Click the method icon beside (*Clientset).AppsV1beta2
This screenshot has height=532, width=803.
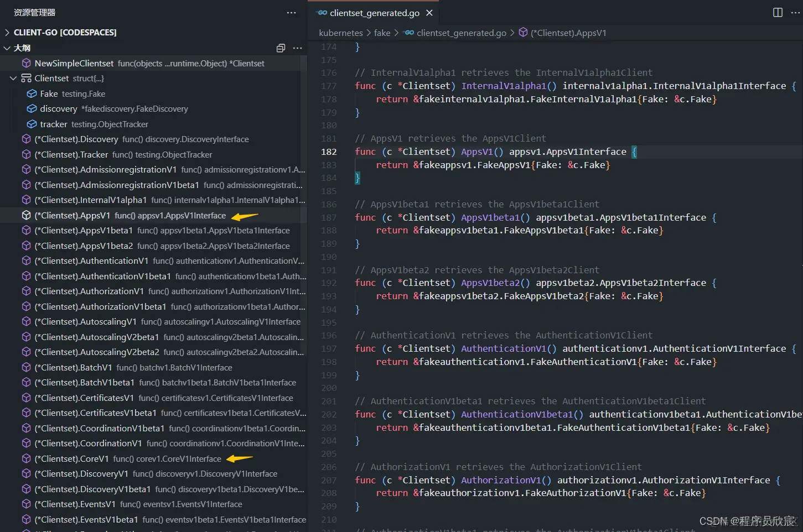pyautogui.click(x=26, y=246)
